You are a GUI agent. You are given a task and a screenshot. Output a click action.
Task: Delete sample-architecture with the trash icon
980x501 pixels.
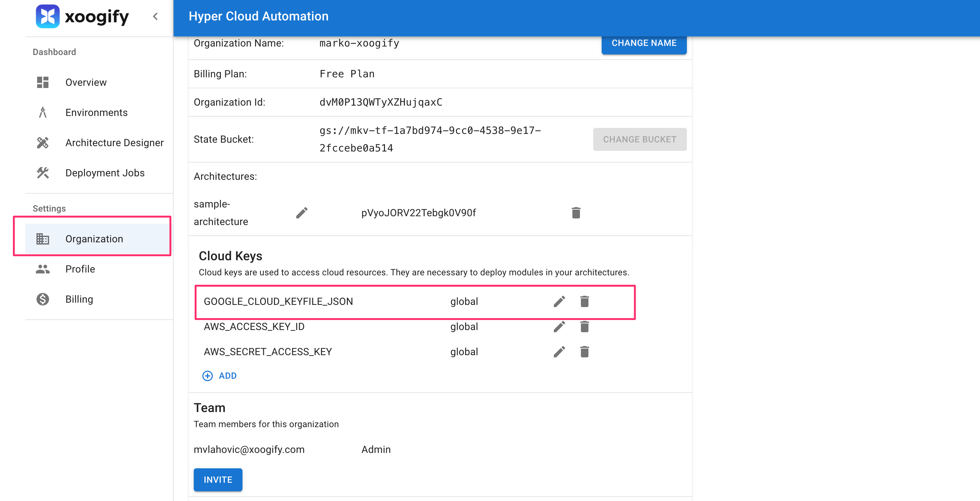pyautogui.click(x=576, y=213)
